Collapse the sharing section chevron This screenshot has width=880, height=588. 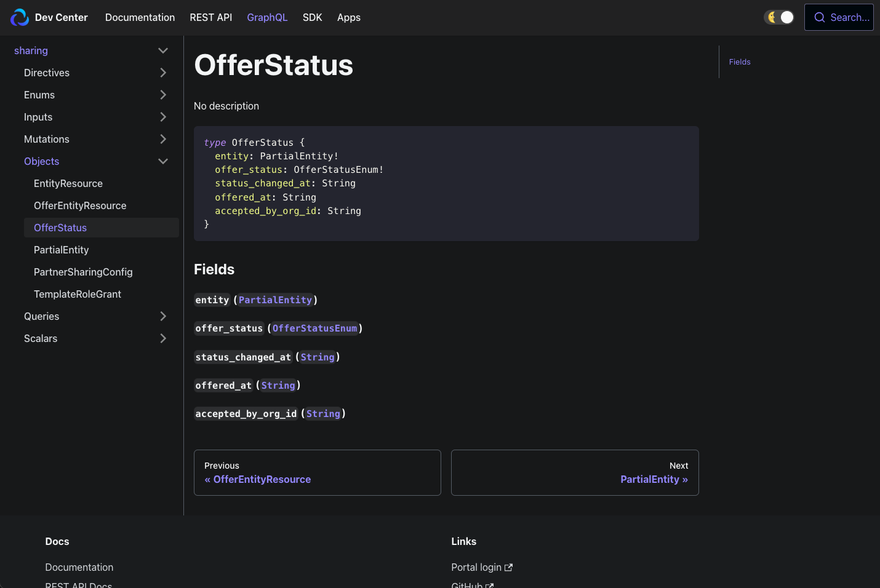point(163,50)
